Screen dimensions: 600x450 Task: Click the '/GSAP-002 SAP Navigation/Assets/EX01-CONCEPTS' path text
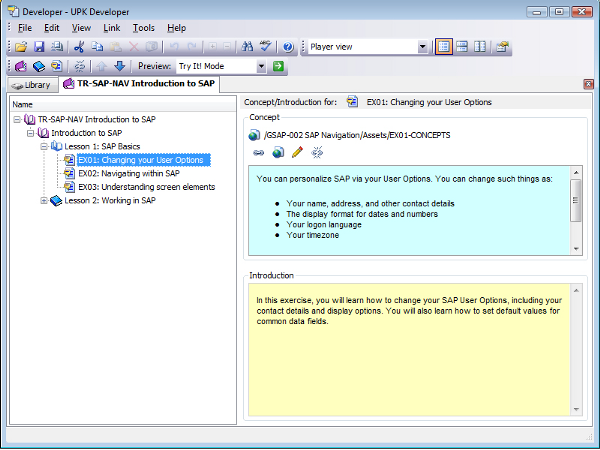point(357,135)
